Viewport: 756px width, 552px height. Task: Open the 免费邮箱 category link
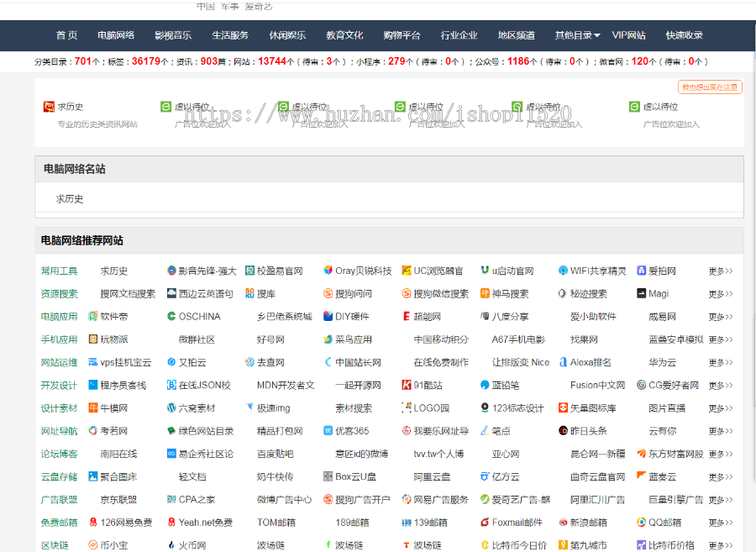(x=60, y=523)
